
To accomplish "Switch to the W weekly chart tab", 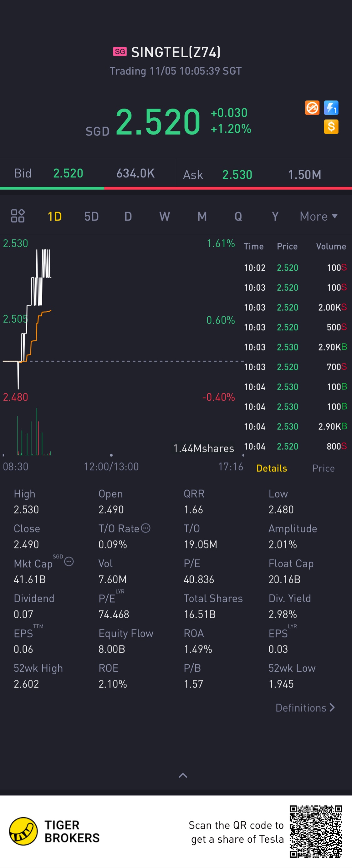I will tap(165, 216).
